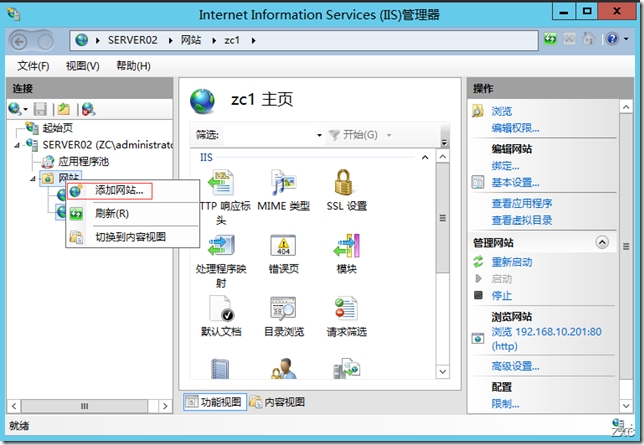Open the help icon dropdown arrow

(x=626, y=39)
